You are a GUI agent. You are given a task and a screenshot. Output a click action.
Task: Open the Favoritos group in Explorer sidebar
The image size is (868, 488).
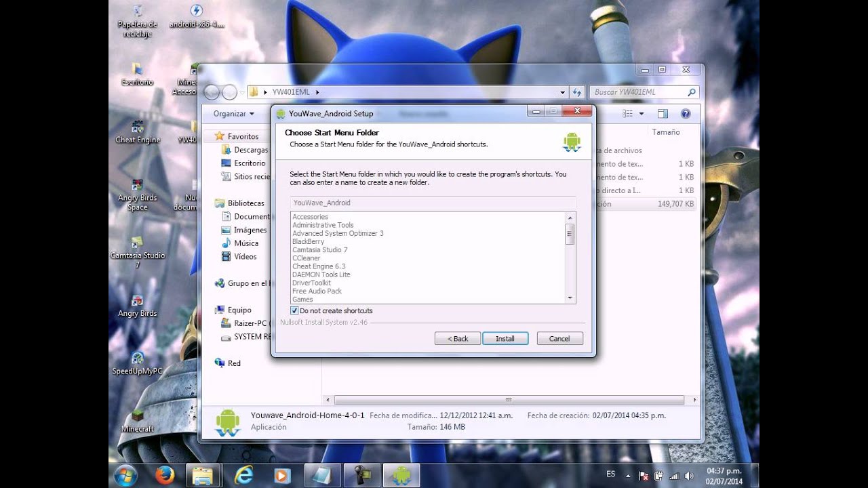243,136
